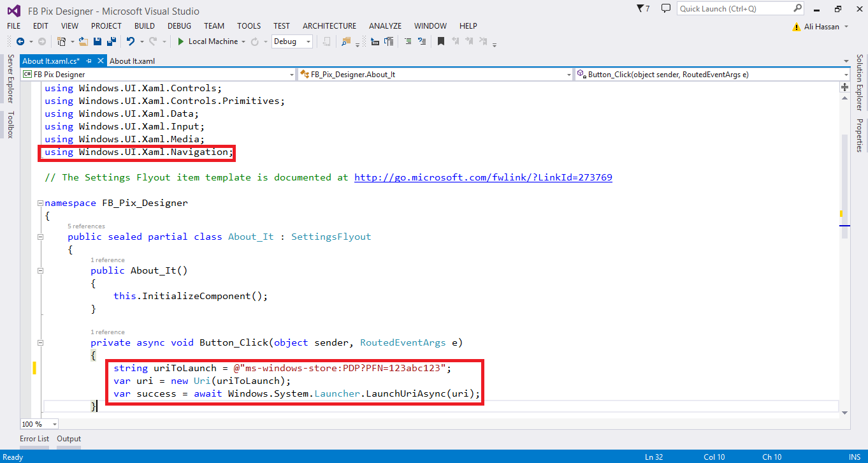Open the FILE menu
868x463 pixels.
(x=13, y=26)
